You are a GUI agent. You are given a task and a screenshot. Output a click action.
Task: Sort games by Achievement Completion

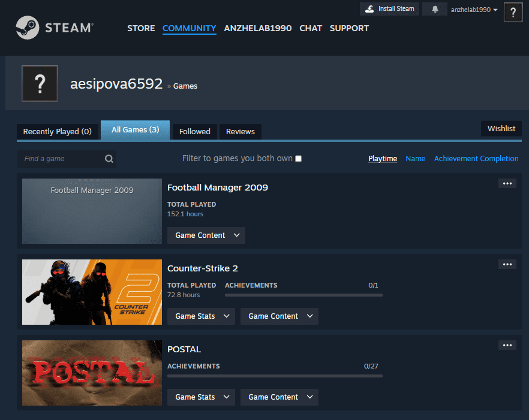(x=476, y=158)
